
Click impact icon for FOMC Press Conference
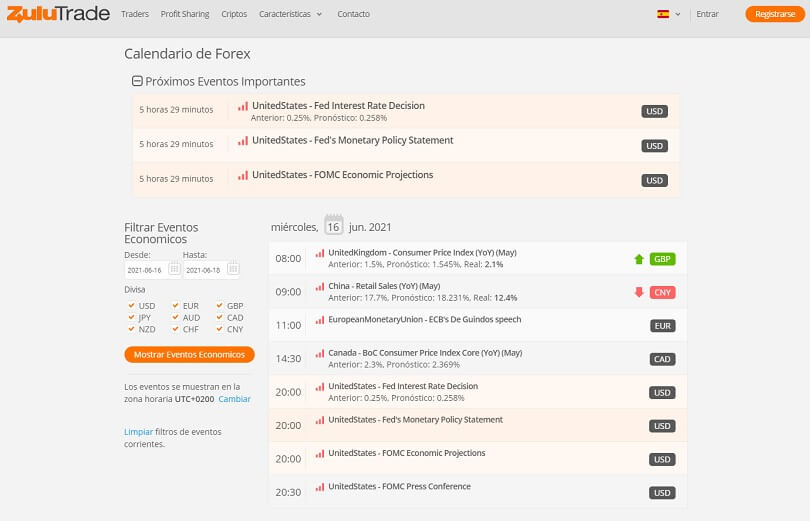click(x=320, y=487)
